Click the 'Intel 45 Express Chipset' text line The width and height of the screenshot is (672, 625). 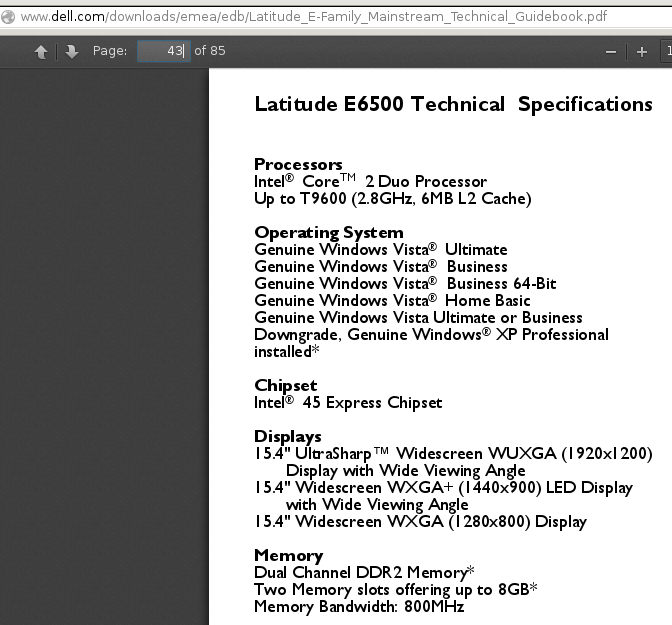coord(348,402)
